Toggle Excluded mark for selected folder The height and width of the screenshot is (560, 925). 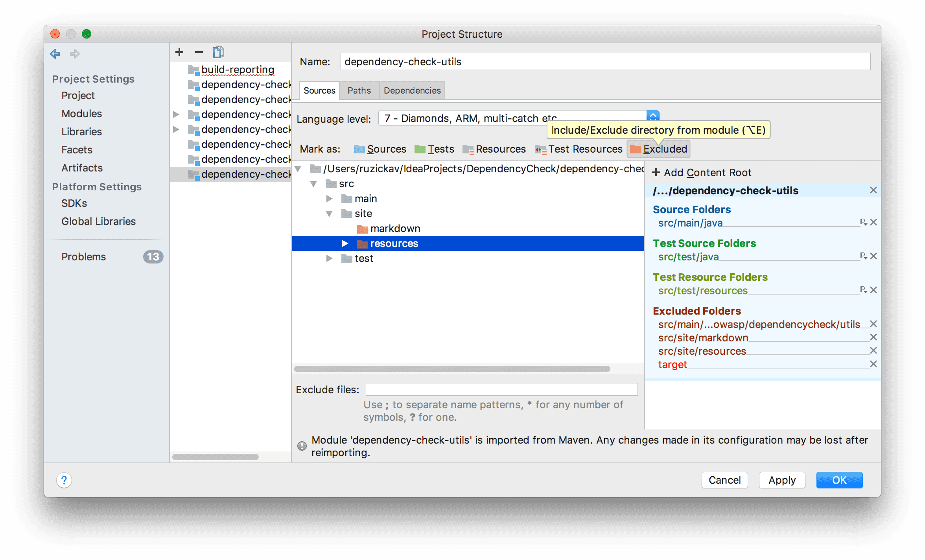(658, 149)
